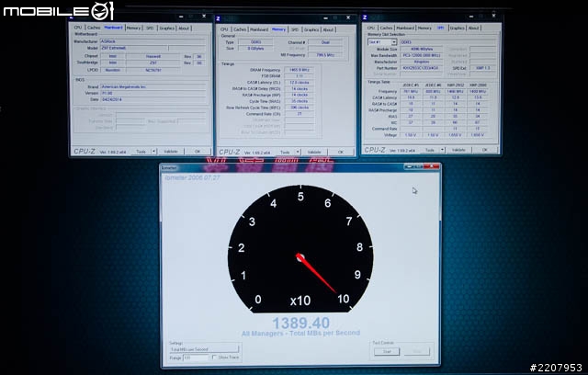The width and height of the screenshot is (588, 375).
Task: Click the American Megatrends BIOS brand field
Action: pos(153,86)
